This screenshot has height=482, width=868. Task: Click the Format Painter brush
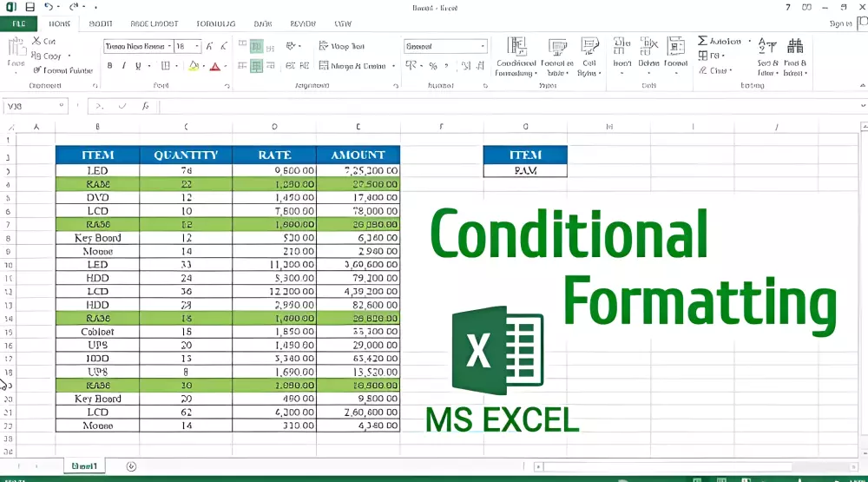[37, 69]
